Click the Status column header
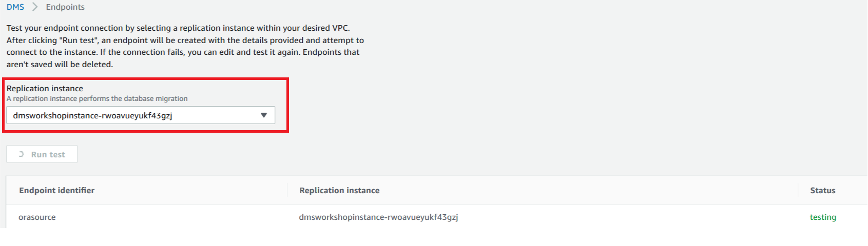This screenshot has width=868, height=246. 823,191
